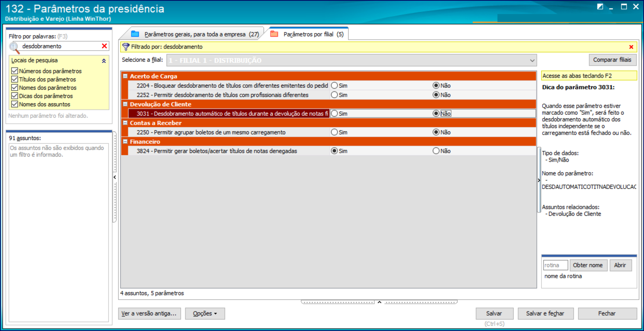
Task: Uncheck Títulos dos parâmetros checkbox
Action: click(15, 79)
